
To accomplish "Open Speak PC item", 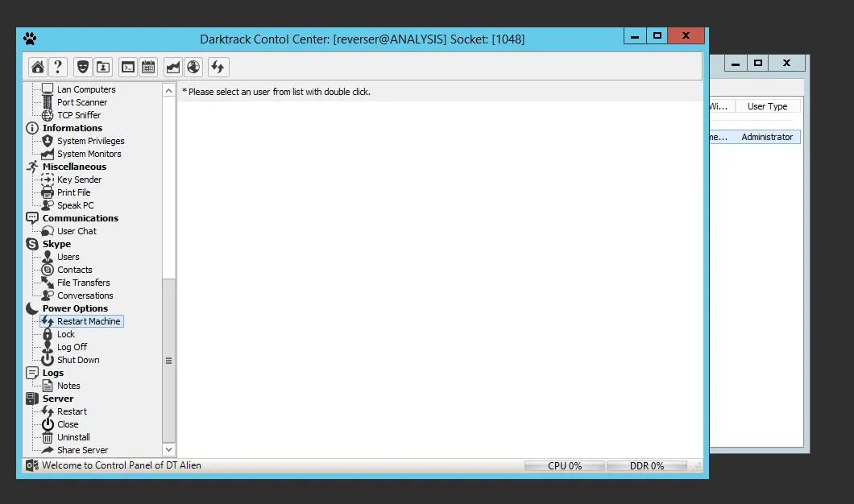I will tap(76, 205).
